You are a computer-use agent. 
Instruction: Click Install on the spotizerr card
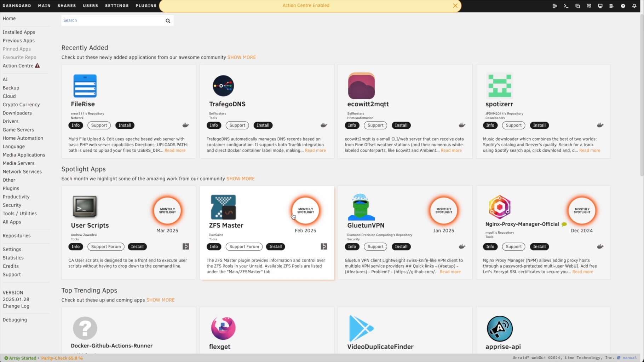pyautogui.click(x=539, y=125)
